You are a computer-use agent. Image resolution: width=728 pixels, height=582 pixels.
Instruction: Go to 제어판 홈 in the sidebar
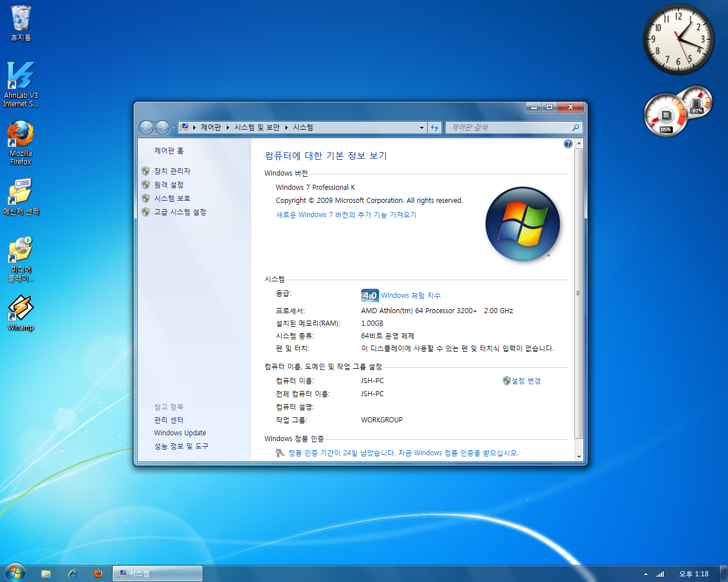(x=169, y=151)
